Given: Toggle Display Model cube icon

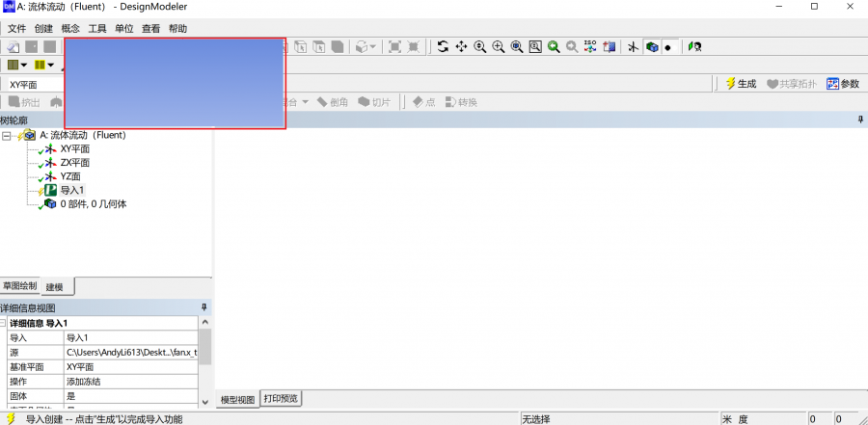Looking at the screenshot, I should click(652, 47).
